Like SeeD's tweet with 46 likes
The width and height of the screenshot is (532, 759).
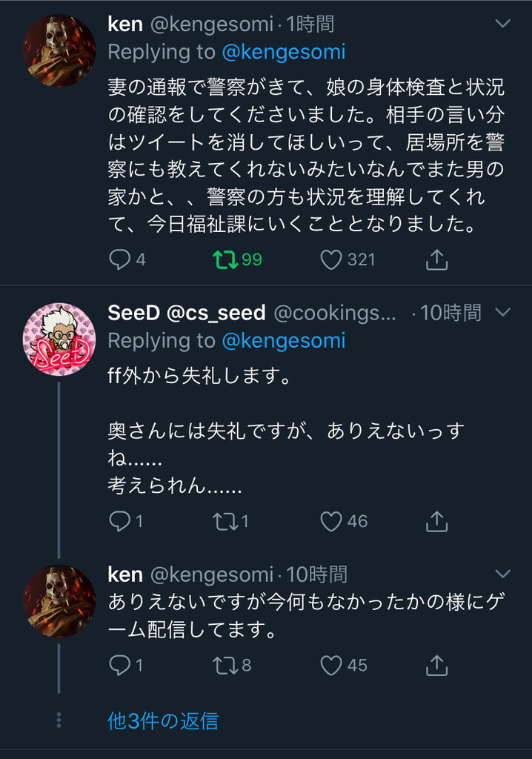(331, 521)
